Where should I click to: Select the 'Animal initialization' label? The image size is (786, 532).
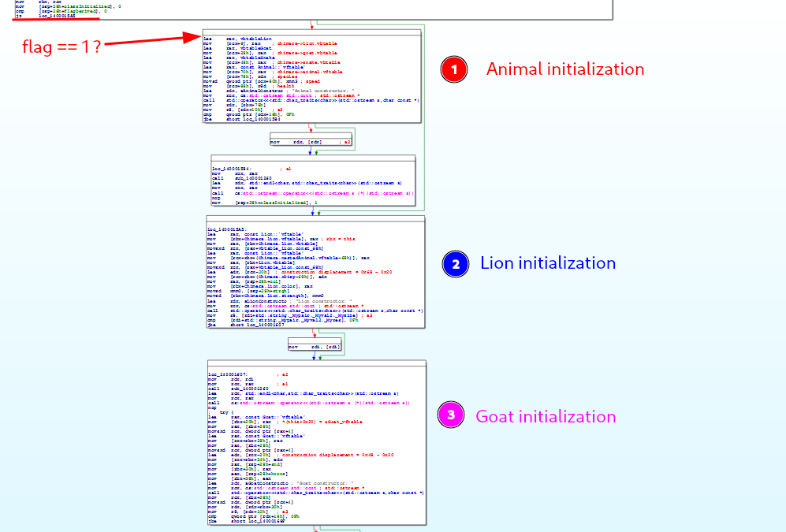[x=565, y=69]
